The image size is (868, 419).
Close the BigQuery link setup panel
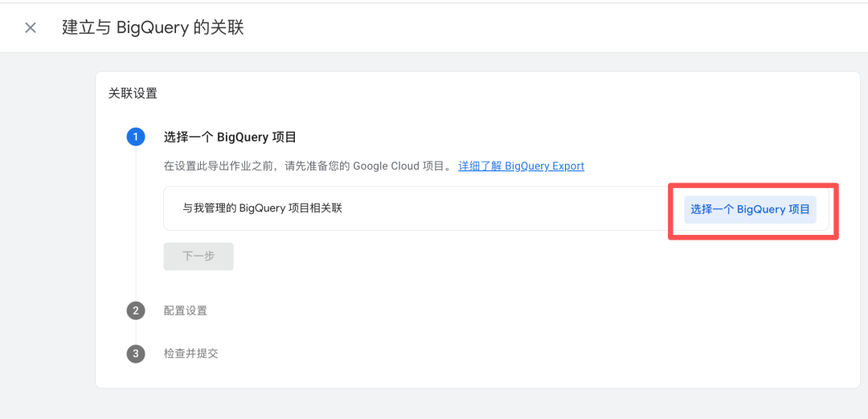[x=31, y=27]
